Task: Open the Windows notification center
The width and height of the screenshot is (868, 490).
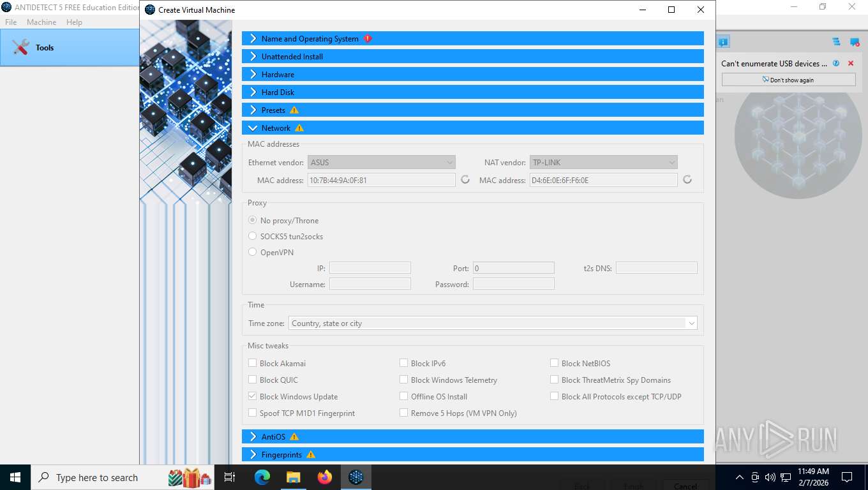Action: tap(847, 477)
